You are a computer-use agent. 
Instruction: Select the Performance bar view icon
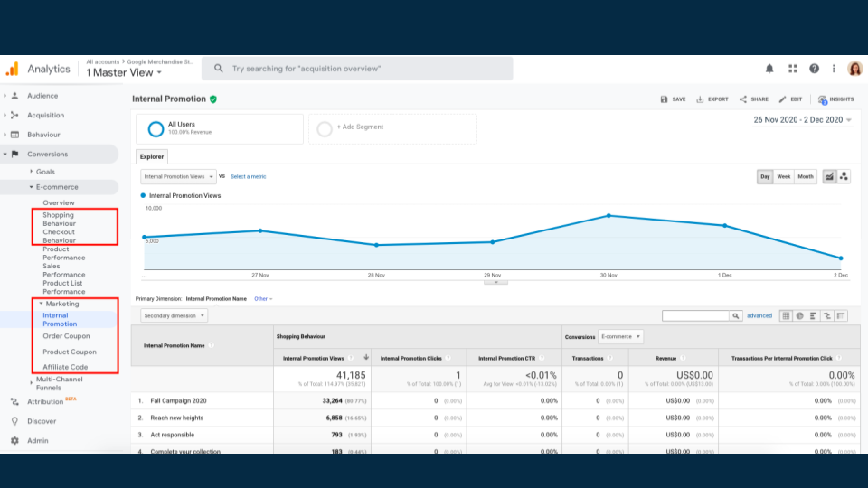click(813, 316)
